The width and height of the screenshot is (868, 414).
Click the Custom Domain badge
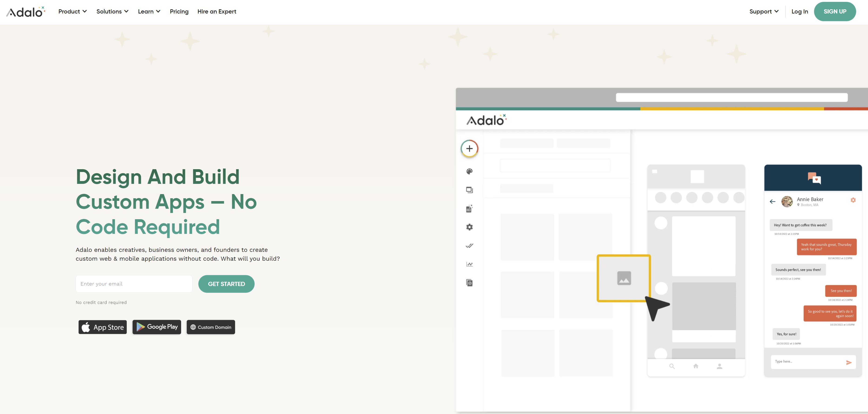(x=211, y=327)
